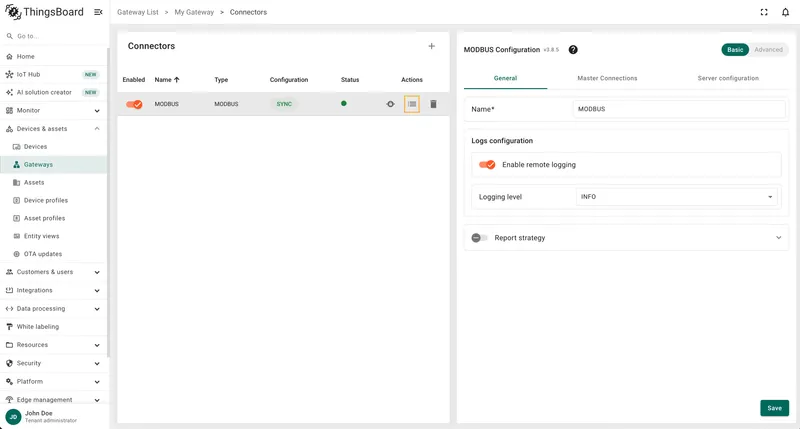This screenshot has width=800, height=429.
Task: Open the Logging level INFO dropdown
Action: (677, 197)
